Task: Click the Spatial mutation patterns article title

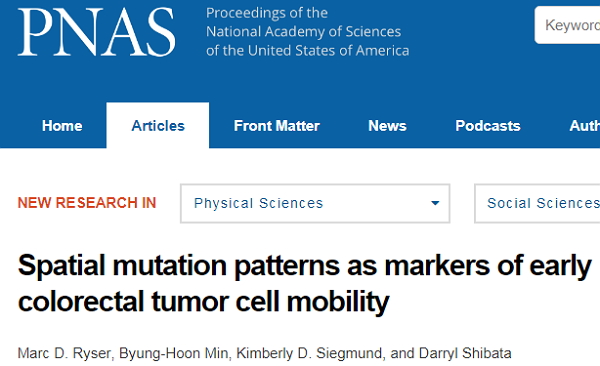Action: click(x=305, y=283)
